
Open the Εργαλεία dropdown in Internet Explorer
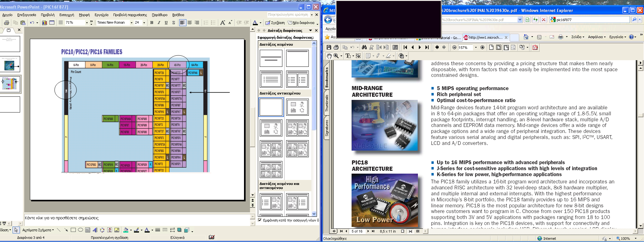pyautogui.click(x=618, y=37)
